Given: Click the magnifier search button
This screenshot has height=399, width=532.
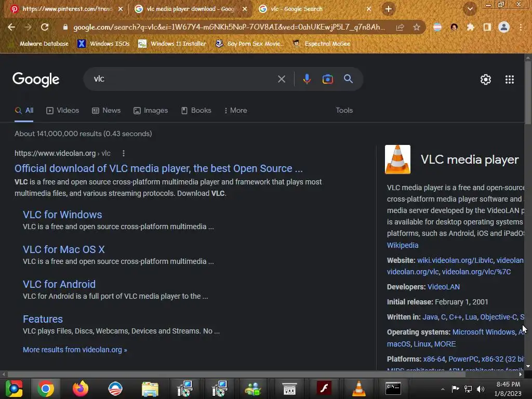Looking at the screenshot, I should [x=348, y=79].
